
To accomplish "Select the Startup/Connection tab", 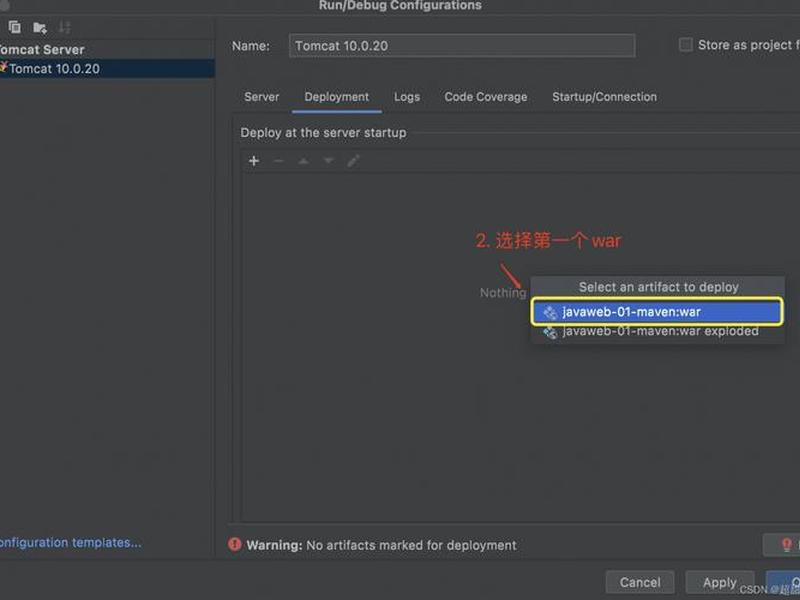I will pos(605,97).
